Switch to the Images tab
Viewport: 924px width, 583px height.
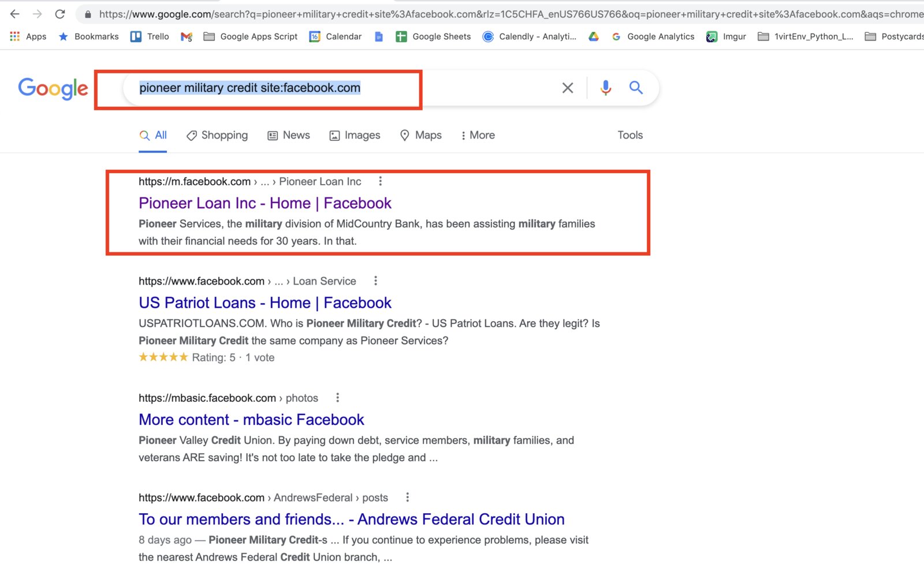coord(355,135)
